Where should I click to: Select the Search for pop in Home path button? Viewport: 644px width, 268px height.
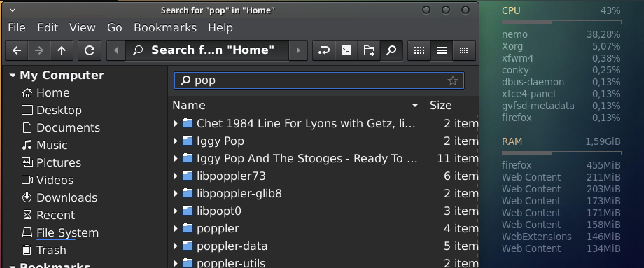click(x=207, y=50)
